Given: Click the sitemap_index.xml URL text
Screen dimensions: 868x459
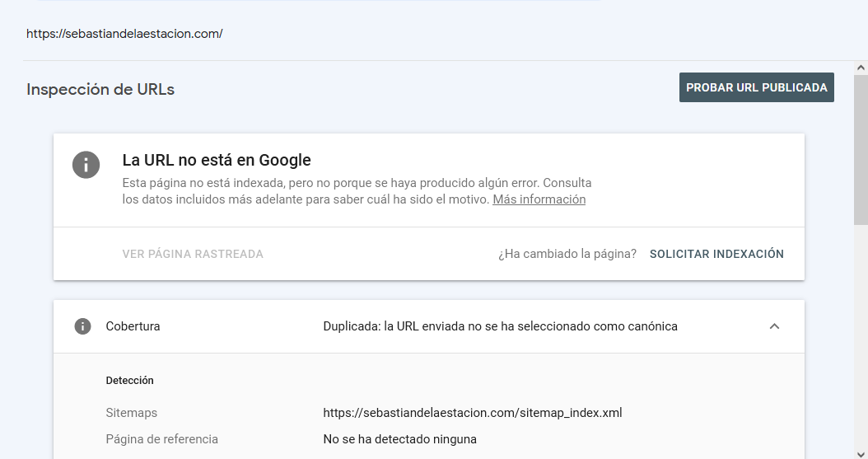Looking at the screenshot, I should (x=472, y=413).
